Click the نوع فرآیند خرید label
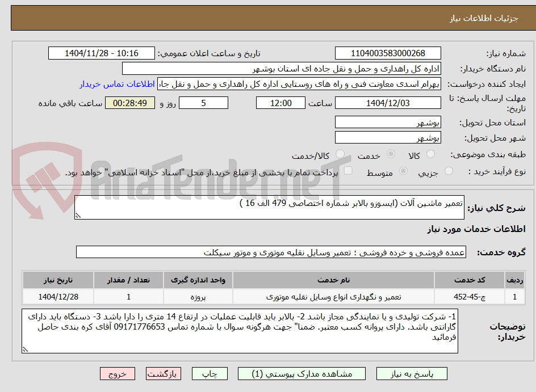Image resolution: width=536 pixels, height=392 pixels. [497, 171]
